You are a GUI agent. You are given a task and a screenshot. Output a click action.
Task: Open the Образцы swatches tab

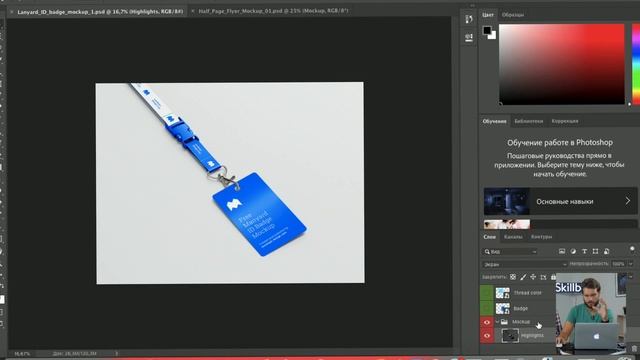tap(513, 15)
